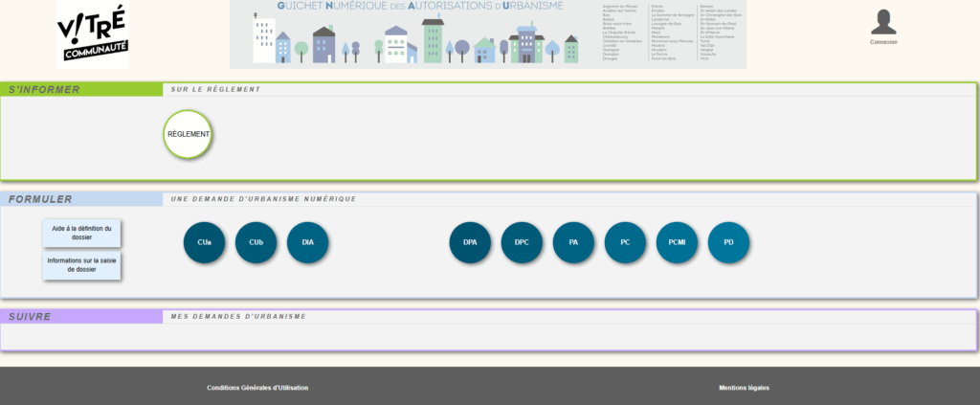
Task: Start a DPC request
Action: pyautogui.click(x=522, y=242)
